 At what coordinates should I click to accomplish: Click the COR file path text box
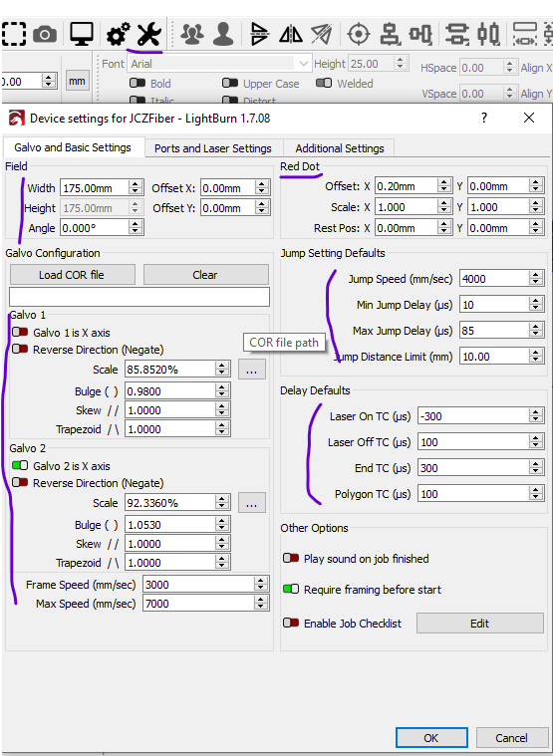[x=139, y=297]
